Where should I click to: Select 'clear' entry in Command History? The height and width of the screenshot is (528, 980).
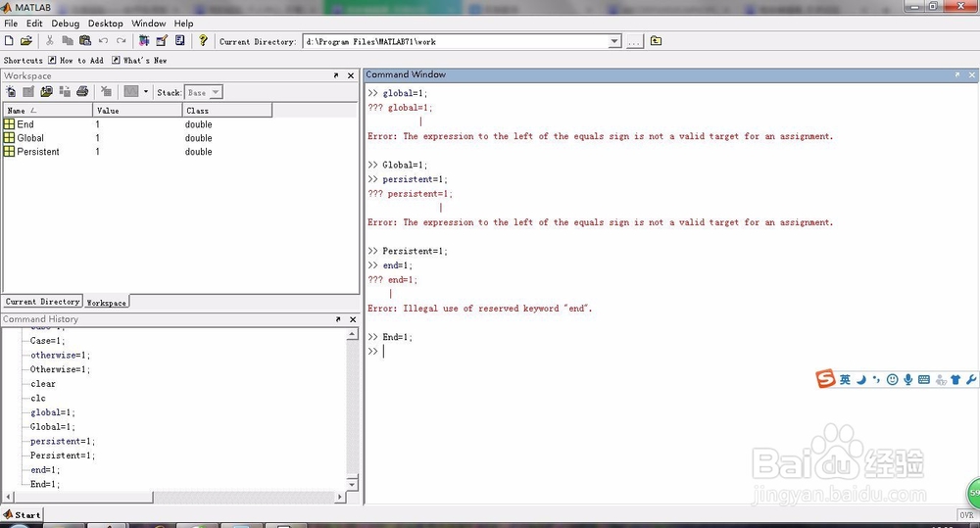[42, 384]
